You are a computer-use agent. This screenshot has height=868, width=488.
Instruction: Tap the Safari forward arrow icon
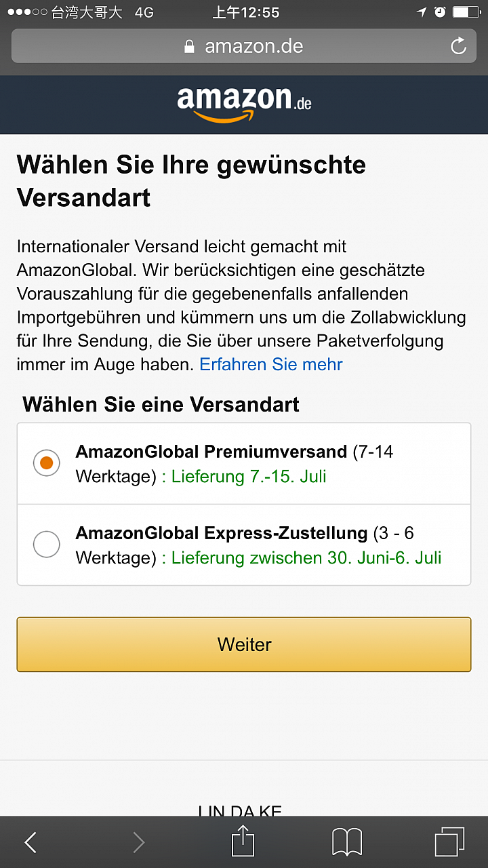(x=138, y=842)
